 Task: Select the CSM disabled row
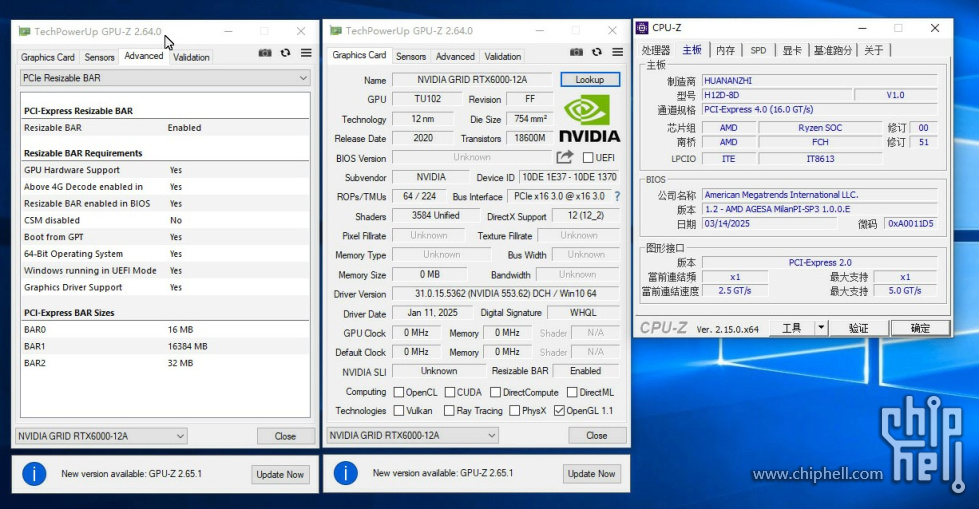pos(165,220)
